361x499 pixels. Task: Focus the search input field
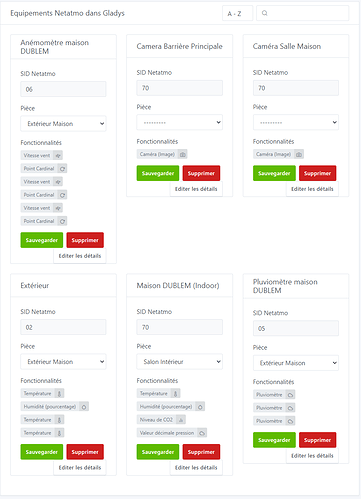tap(302, 13)
